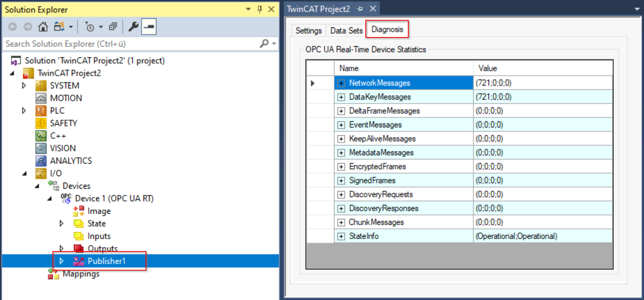
Task: Switch to the Data Sets tab
Action: (x=346, y=30)
